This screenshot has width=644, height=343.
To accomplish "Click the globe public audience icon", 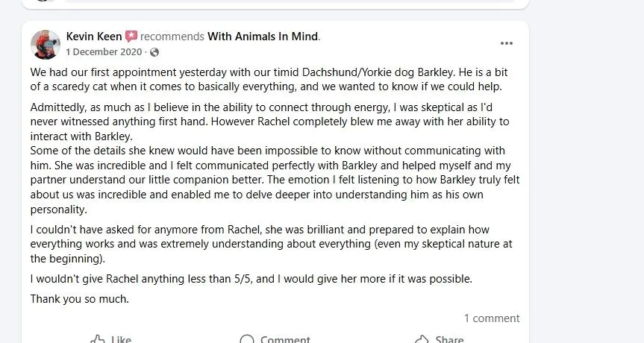I will pos(154,52).
